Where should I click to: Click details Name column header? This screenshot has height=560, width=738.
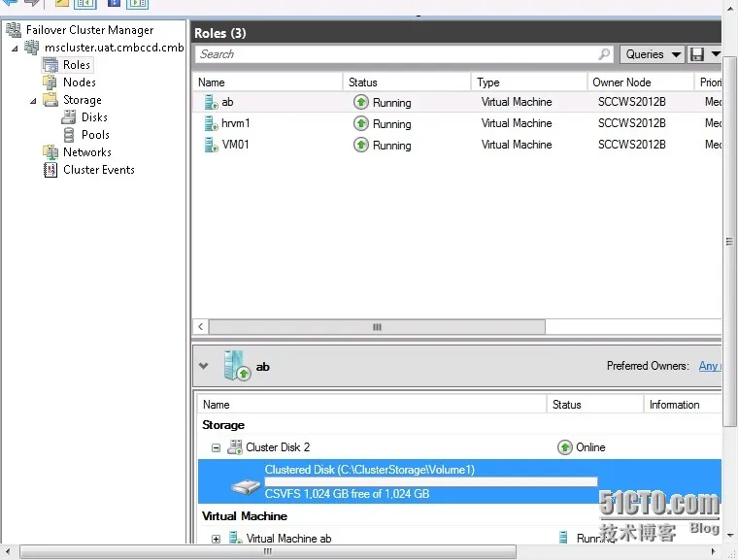[371, 405]
